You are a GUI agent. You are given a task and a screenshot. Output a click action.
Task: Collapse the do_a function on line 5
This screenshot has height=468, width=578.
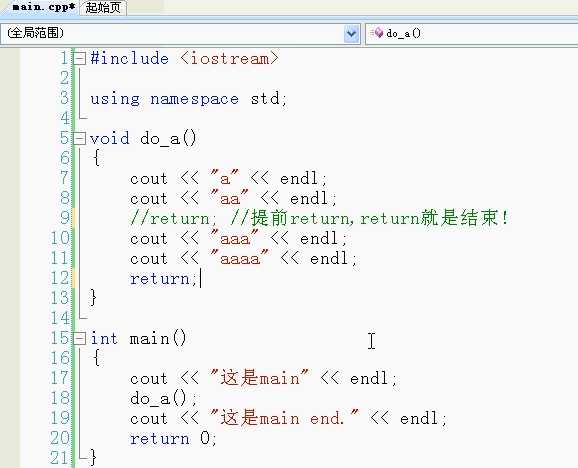pyautogui.click(x=79, y=139)
